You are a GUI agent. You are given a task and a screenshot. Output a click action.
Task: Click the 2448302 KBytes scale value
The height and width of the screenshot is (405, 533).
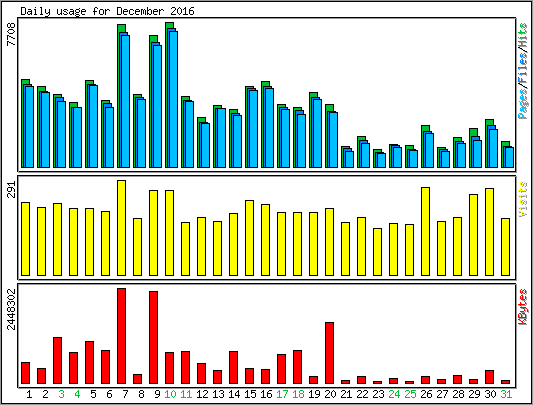click(x=11, y=309)
